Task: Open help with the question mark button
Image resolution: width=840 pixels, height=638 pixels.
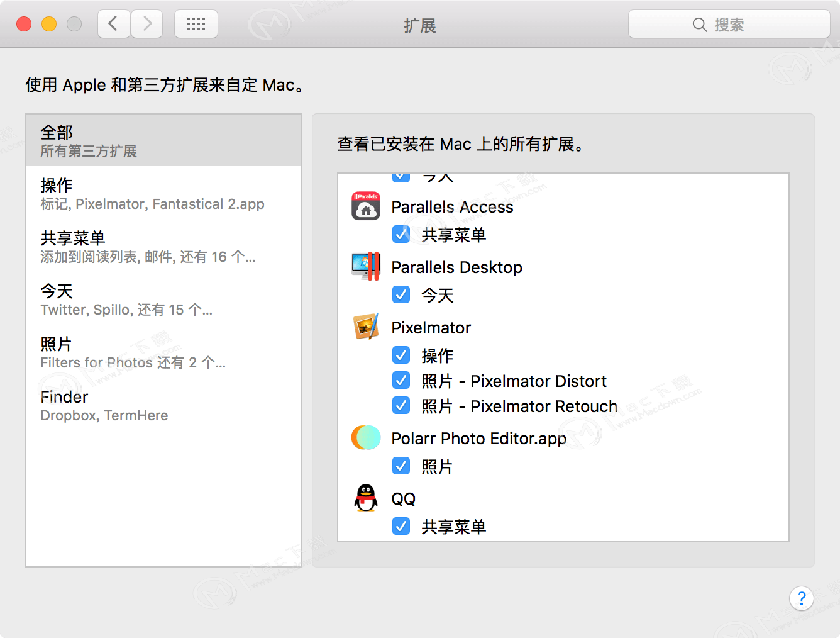Action: [x=802, y=598]
